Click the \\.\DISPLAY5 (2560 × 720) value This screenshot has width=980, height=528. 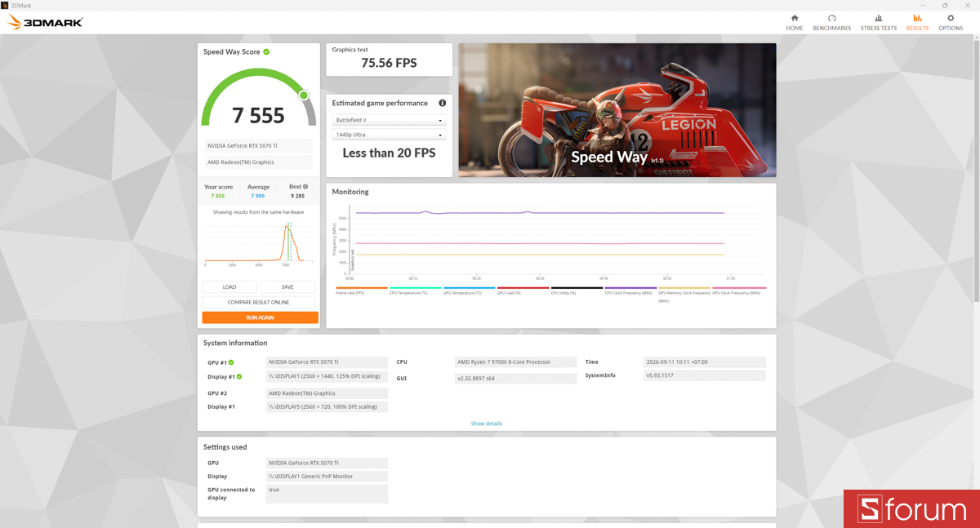(327, 406)
